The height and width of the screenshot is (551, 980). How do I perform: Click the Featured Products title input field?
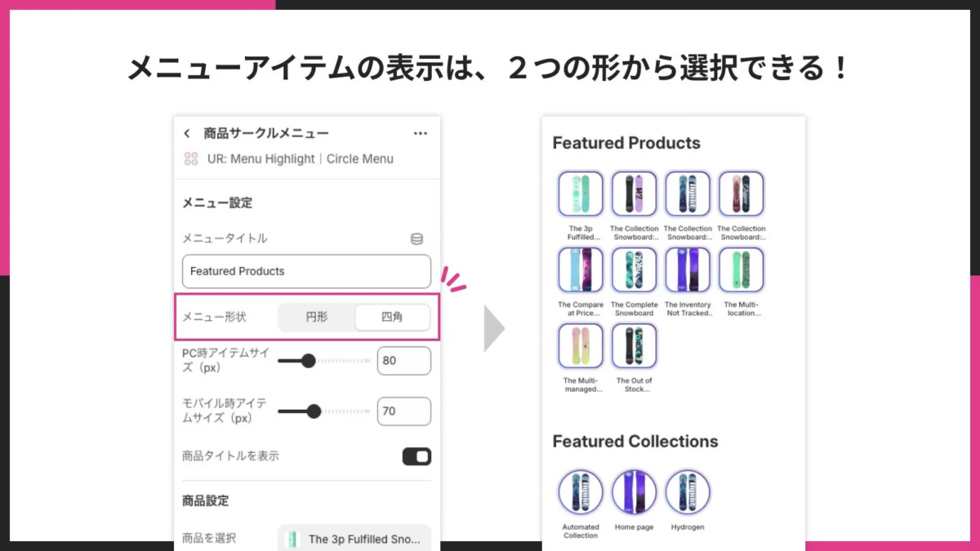click(x=306, y=271)
